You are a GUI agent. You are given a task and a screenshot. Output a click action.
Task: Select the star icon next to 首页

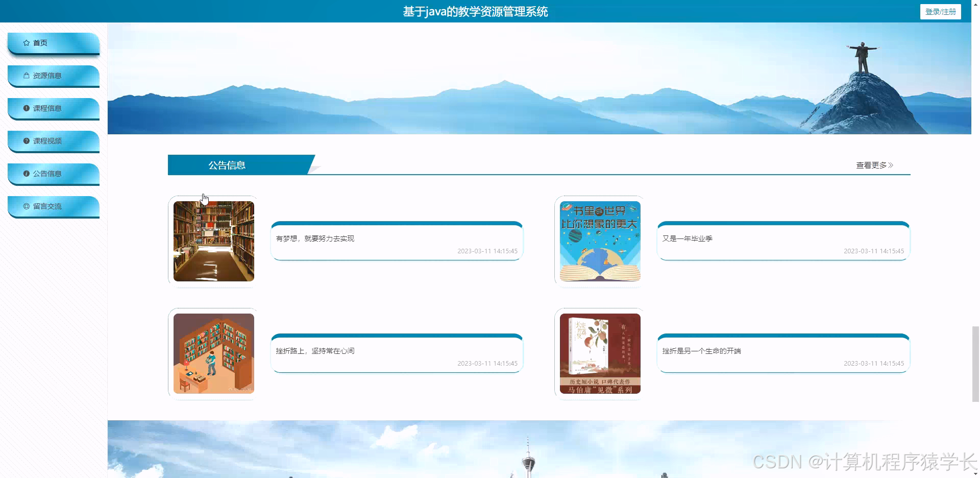26,43
